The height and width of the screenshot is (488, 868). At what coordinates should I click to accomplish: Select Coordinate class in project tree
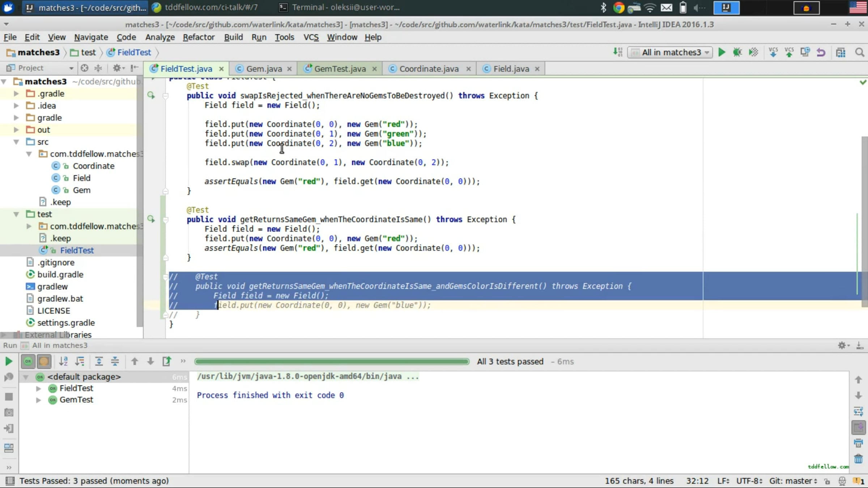(x=94, y=166)
